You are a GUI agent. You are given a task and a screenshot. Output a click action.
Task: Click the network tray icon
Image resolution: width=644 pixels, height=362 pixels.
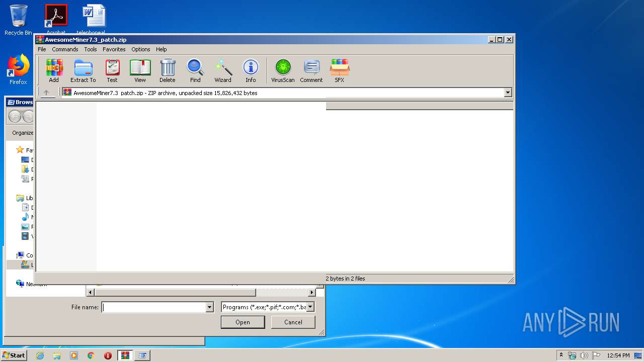coord(572,355)
